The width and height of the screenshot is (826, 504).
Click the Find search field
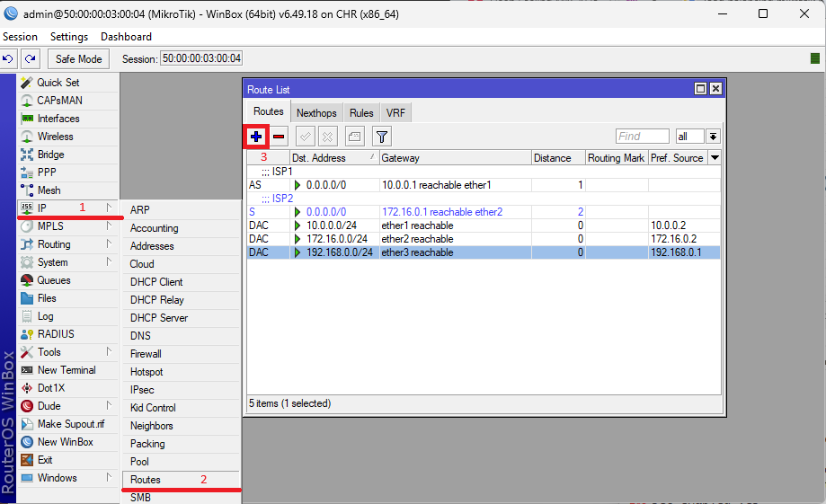pos(642,137)
